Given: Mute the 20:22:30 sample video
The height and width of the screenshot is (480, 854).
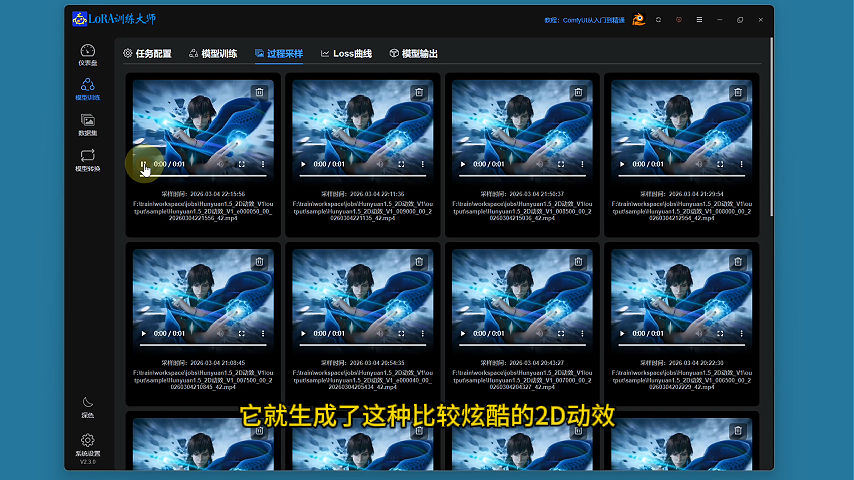Looking at the screenshot, I should [699, 333].
